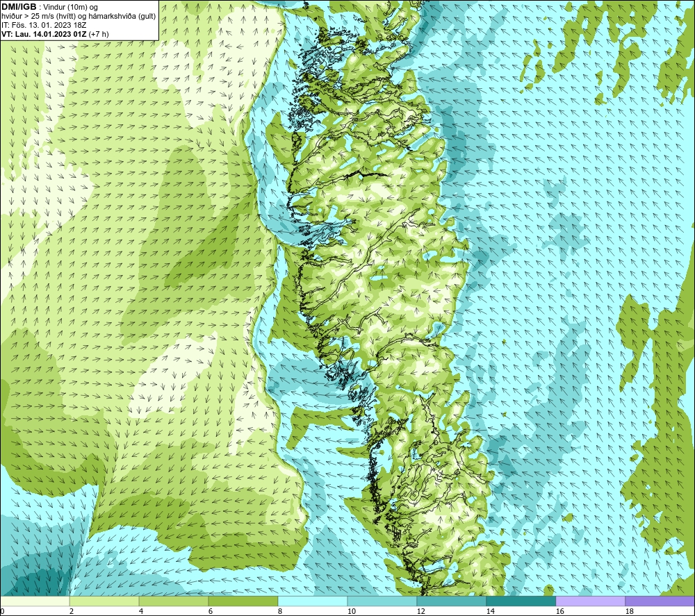The width and height of the screenshot is (695, 616).
Task: Click the 'Vindur (10m) og' text
Action: click(70, 8)
